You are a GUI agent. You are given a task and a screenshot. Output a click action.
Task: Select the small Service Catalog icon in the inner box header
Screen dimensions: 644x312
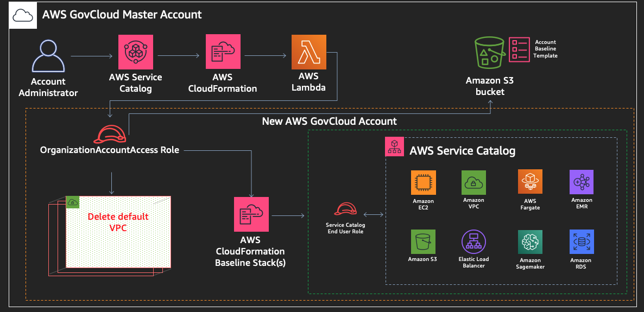pyautogui.click(x=394, y=147)
